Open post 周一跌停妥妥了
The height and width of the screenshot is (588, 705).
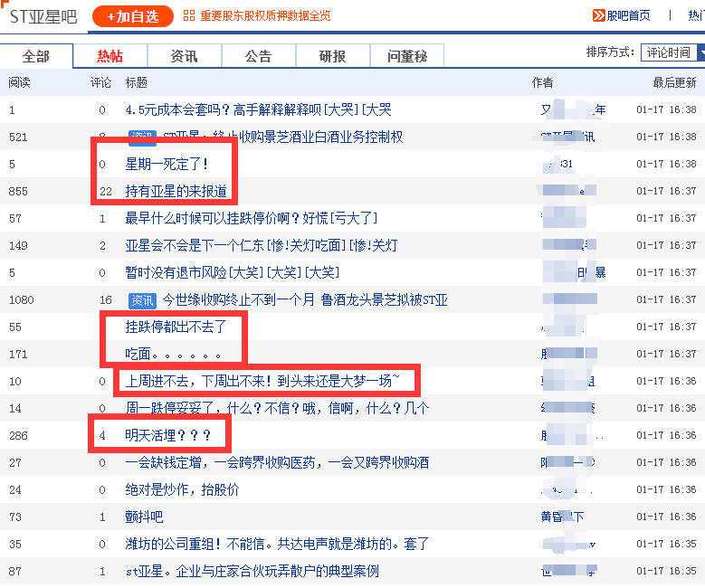[x=277, y=408]
